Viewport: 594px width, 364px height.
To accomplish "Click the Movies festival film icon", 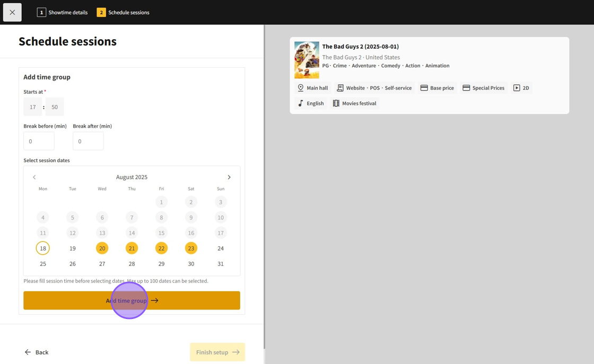I will pyautogui.click(x=336, y=103).
